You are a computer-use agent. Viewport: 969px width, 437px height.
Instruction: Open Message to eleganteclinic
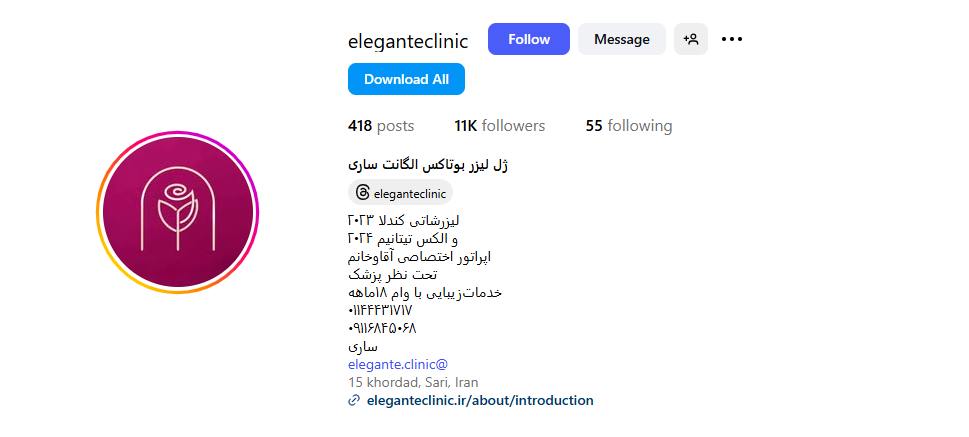(622, 39)
